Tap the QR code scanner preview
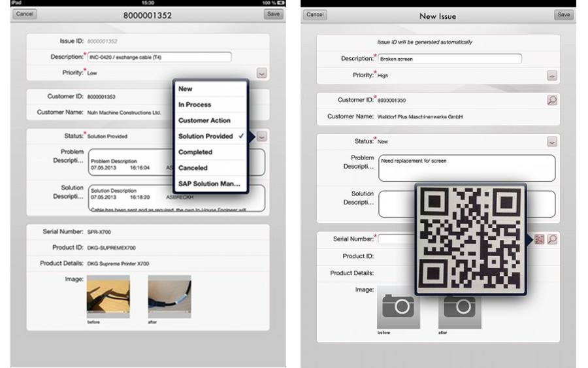 click(470, 239)
